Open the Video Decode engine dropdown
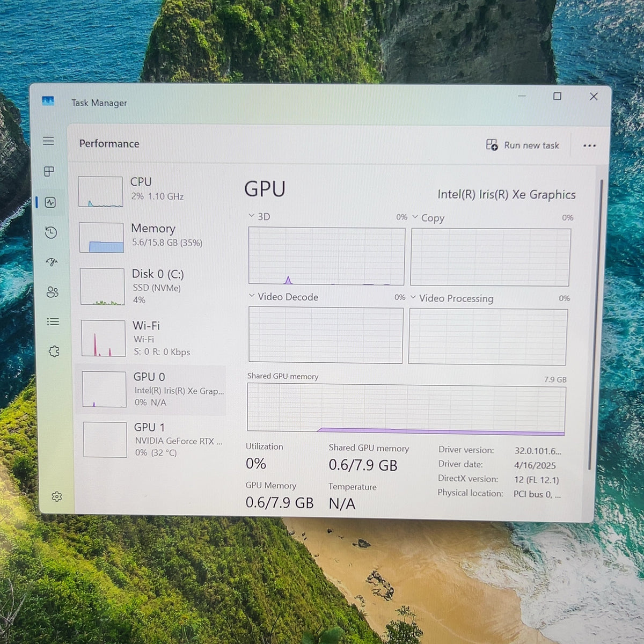 coord(283,297)
